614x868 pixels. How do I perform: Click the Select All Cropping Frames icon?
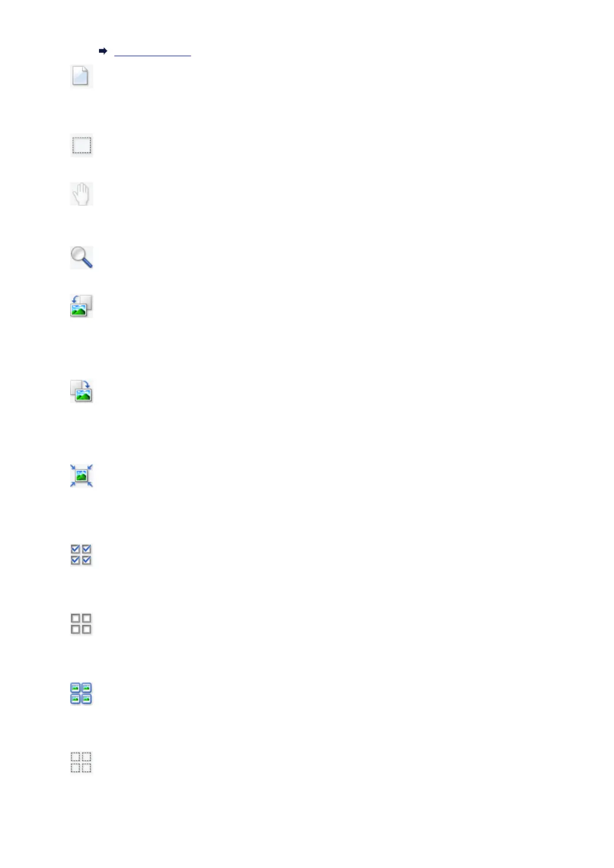[x=81, y=762]
